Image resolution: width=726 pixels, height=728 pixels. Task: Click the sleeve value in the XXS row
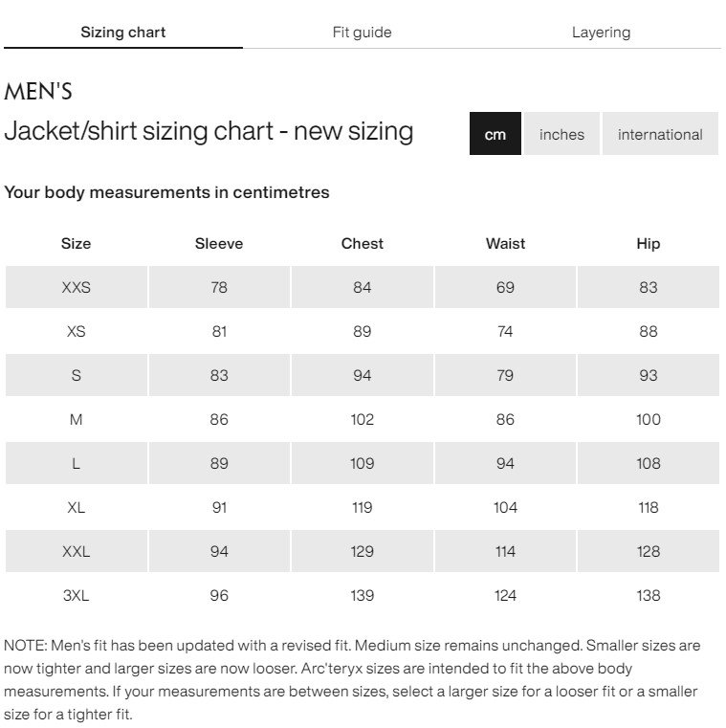click(219, 287)
